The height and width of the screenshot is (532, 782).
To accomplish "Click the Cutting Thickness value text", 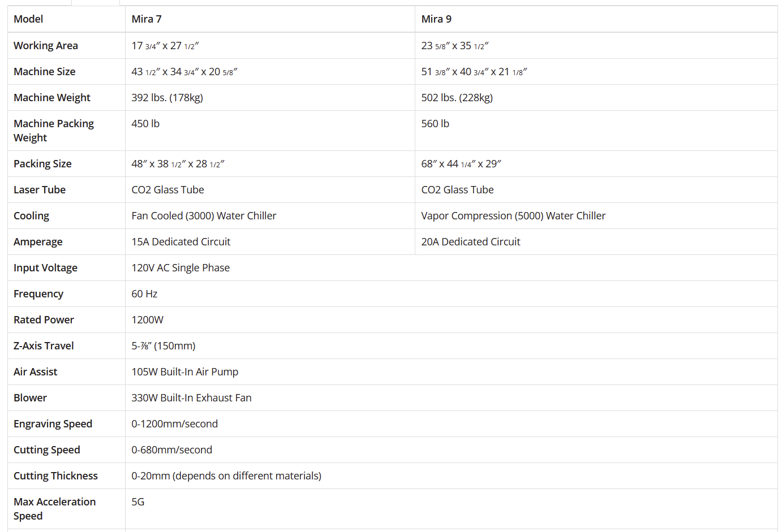I will 226,476.
